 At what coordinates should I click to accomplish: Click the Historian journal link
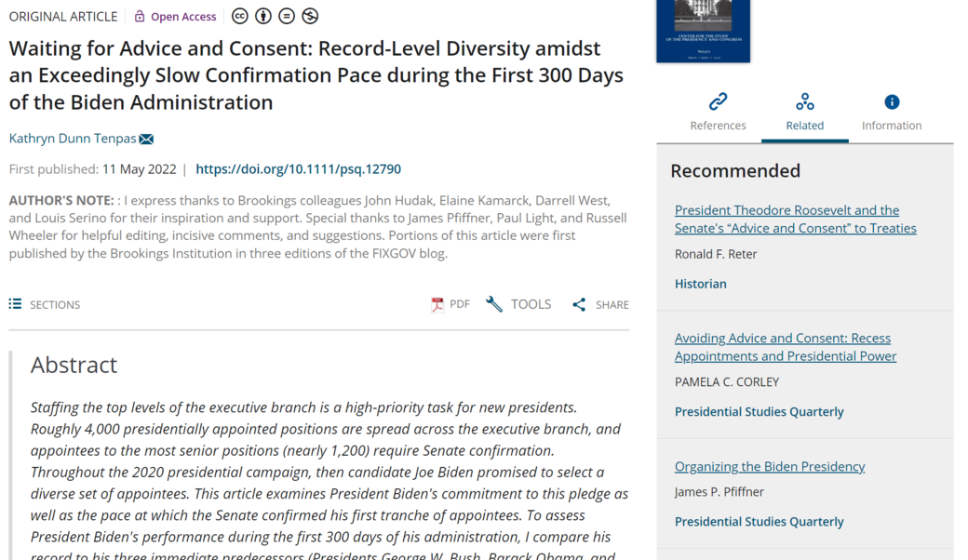pyautogui.click(x=700, y=284)
